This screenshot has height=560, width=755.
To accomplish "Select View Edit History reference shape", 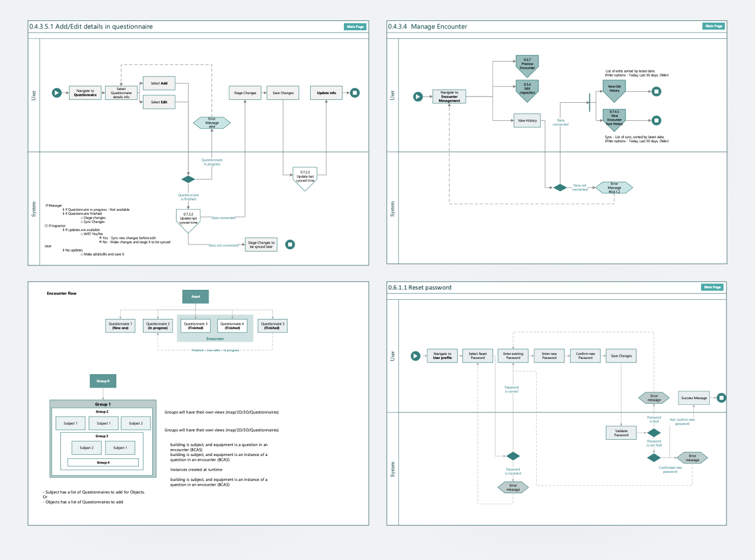I will coord(614,92).
